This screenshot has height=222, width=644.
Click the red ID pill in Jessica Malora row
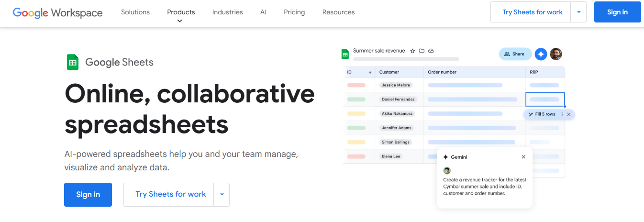[356, 85]
